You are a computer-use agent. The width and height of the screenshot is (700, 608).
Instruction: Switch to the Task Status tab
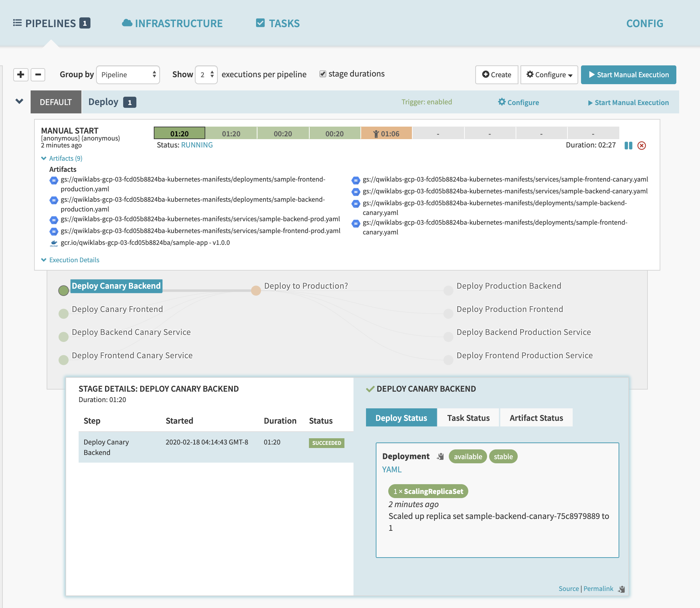468,418
